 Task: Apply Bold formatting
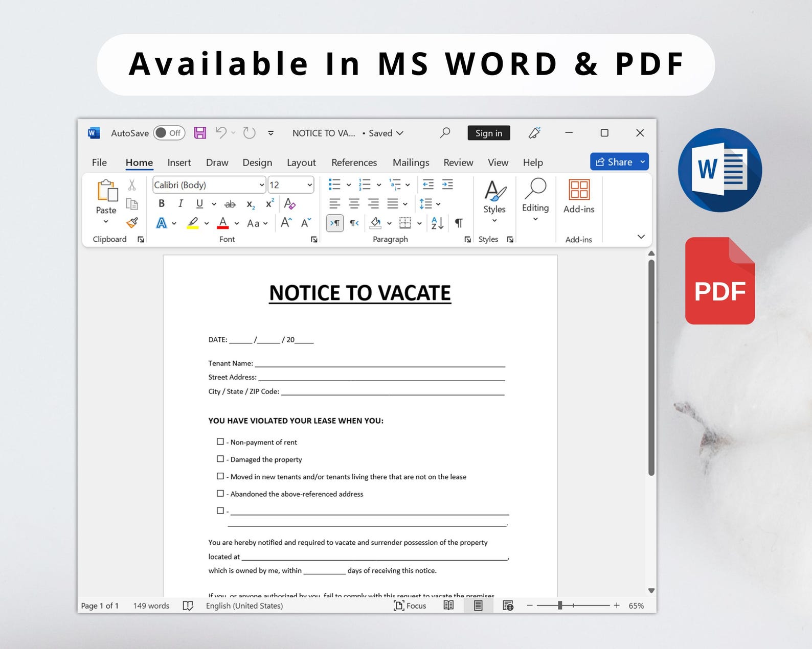162,203
